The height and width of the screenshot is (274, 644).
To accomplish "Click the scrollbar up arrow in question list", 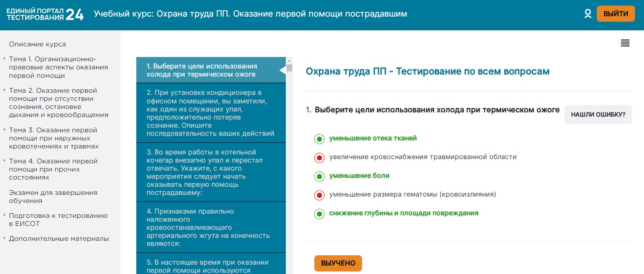I will tap(290, 60).
